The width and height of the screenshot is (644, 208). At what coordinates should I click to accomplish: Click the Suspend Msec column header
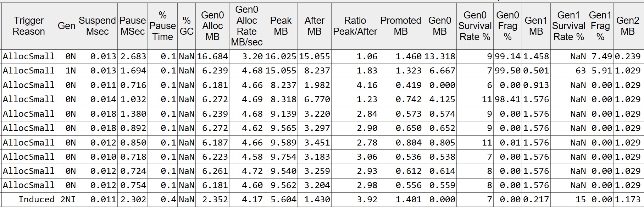click(98, 26)
